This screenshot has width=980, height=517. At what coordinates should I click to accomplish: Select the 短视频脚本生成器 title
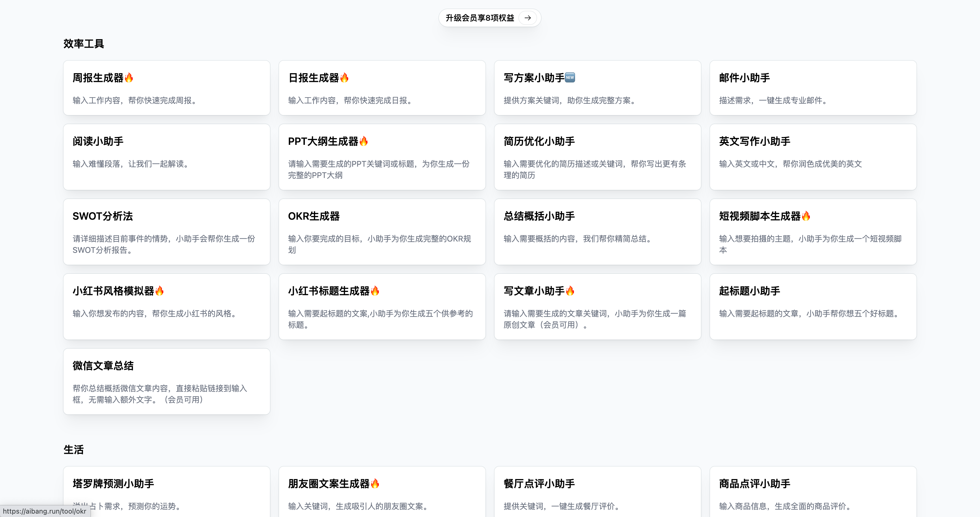click(760, 216)
